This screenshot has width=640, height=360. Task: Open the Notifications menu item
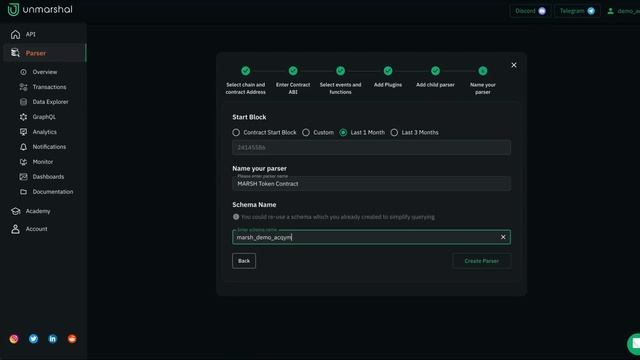pyautogui.click(x=49, y=147)
